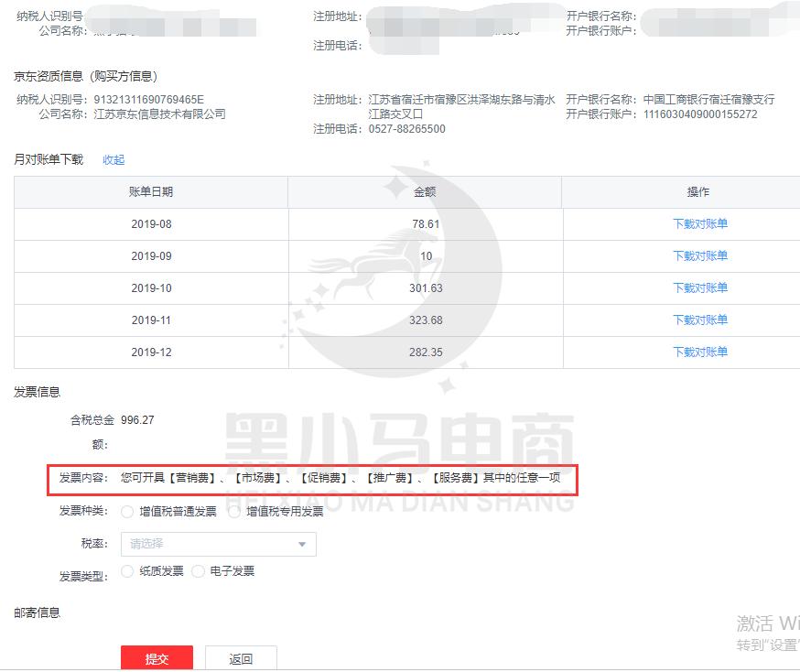800x672 pixels.
Task: Click the 金额 column header
Action: click(x=424, y=191)
